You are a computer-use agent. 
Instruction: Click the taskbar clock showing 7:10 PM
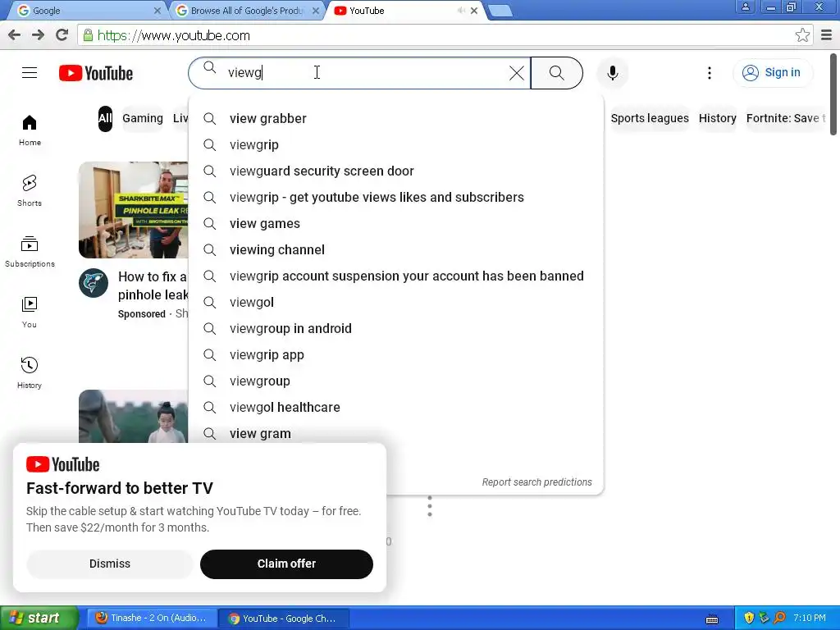click(x=810, y=619)
